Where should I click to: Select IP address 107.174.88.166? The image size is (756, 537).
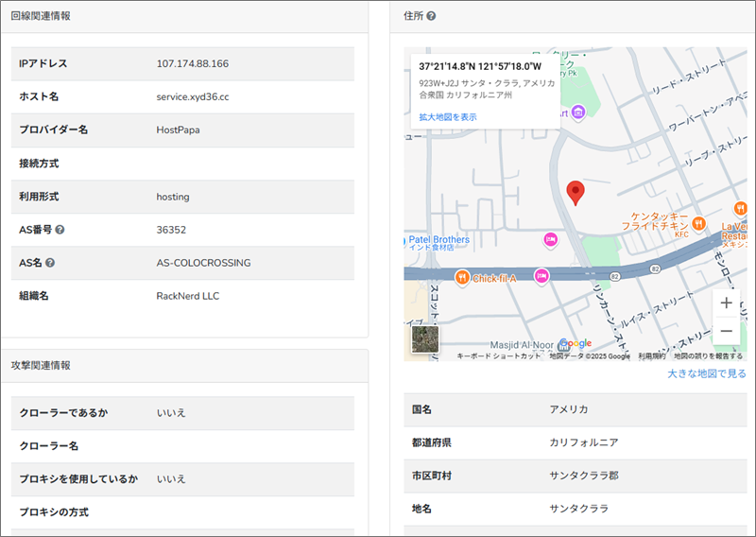[193, 63]
